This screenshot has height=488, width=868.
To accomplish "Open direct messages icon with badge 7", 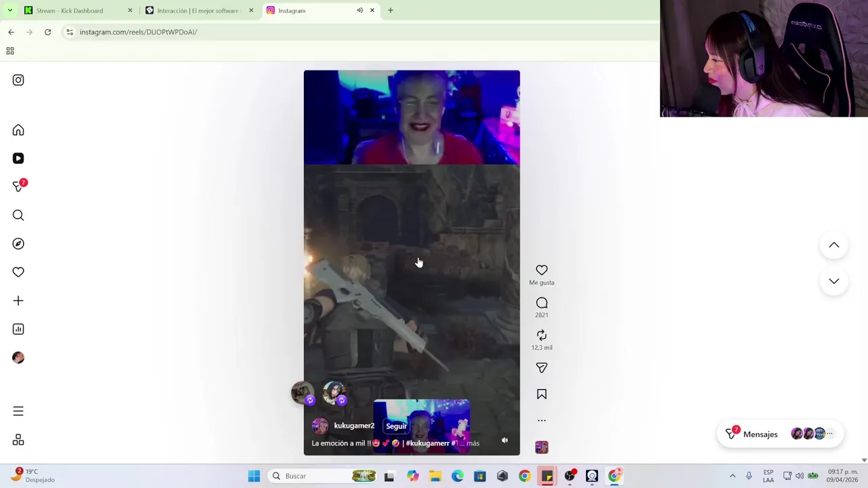I will pyautogui.click(x=18, y=186).
